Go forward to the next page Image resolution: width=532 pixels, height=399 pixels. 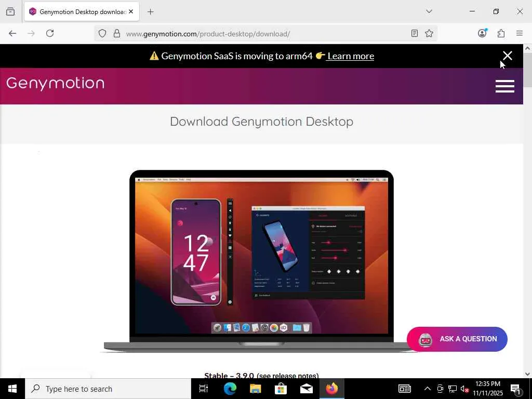31,33
